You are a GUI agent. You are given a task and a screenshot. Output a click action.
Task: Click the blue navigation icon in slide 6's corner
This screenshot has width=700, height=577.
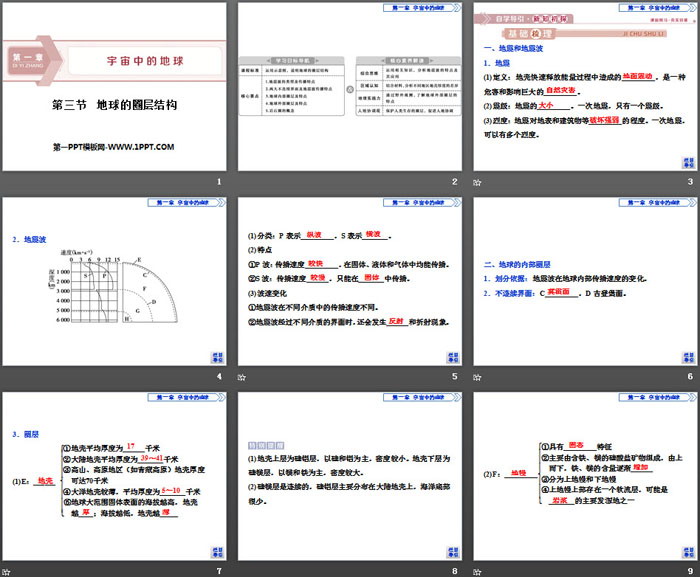click(x=688, y=358)
